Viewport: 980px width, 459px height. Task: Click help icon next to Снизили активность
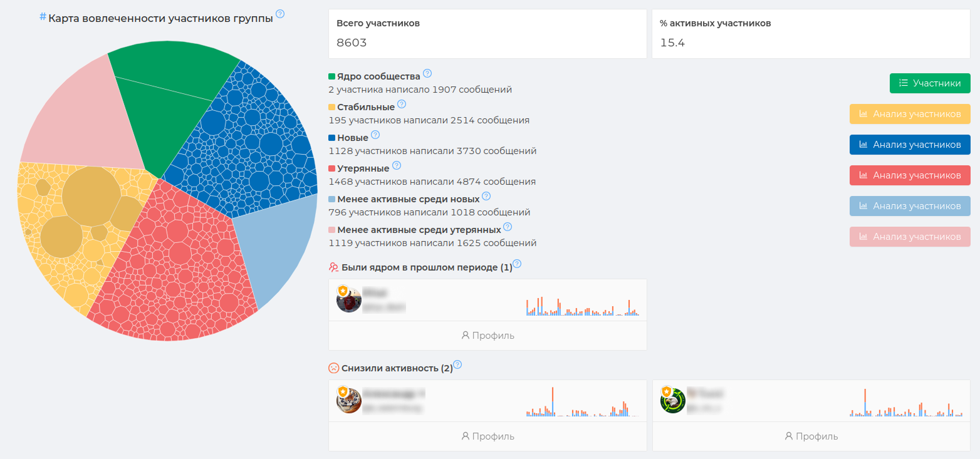click(x=457, y=364)
